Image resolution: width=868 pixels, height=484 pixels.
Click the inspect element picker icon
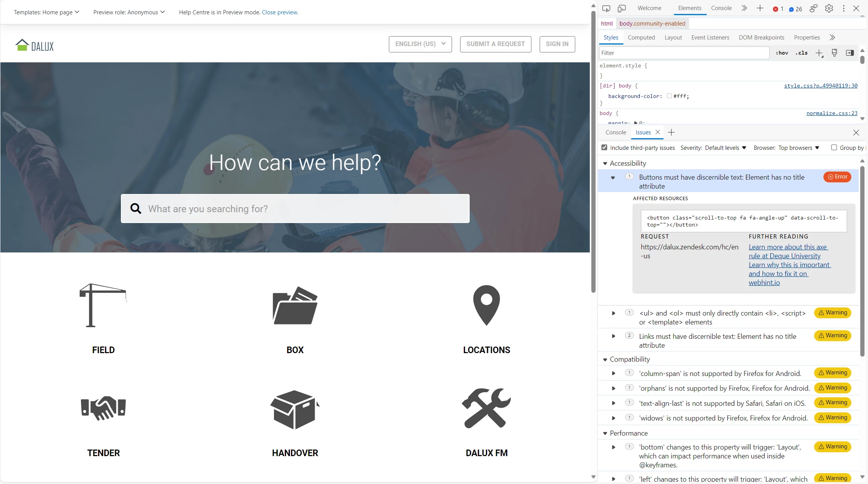click(606, 9)
